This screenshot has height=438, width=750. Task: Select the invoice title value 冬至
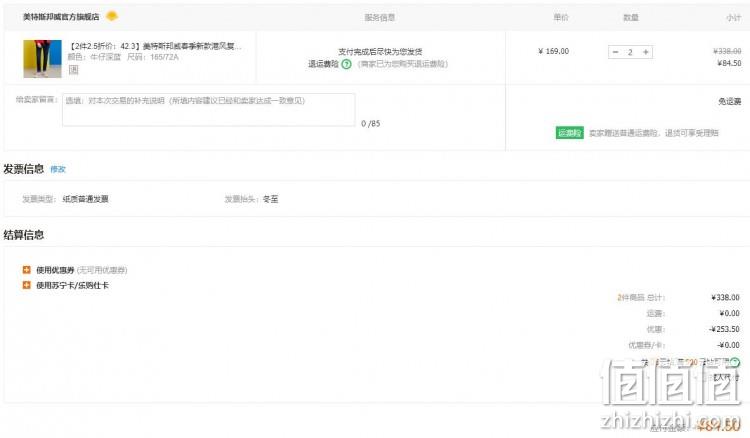(270, 199)
